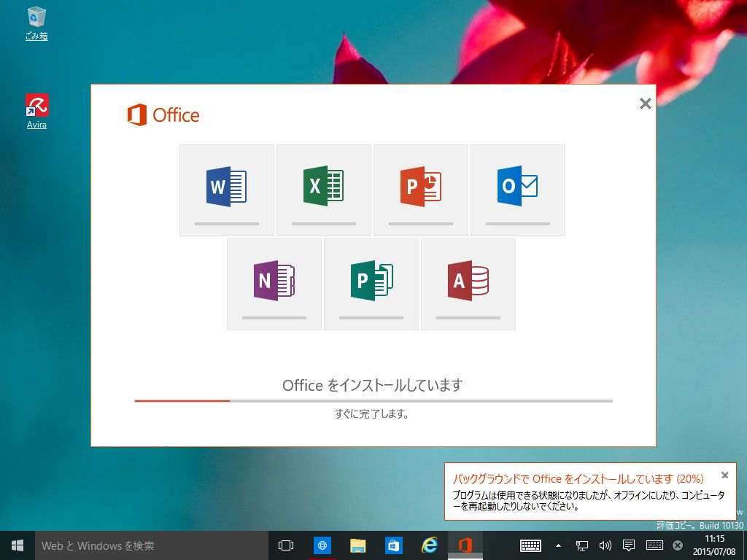Open the volume control tray icon

[605, 545]
